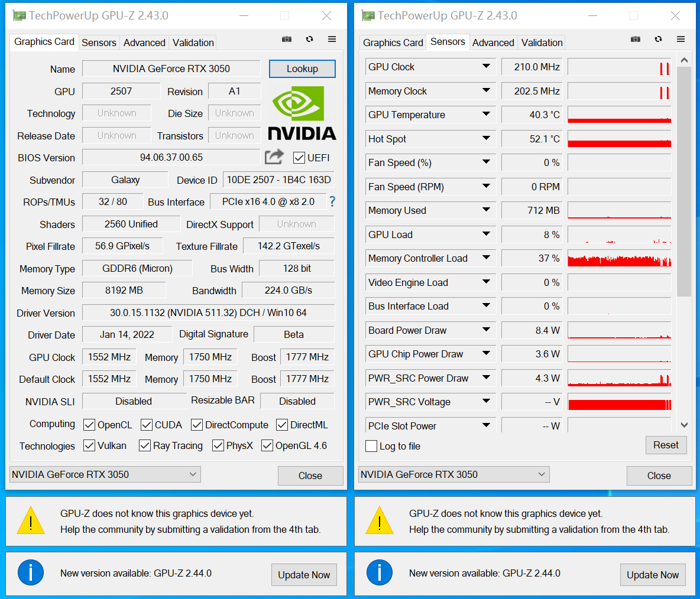Enable the Log to file checkbox
700x599 pixels.
pos(371,446)
